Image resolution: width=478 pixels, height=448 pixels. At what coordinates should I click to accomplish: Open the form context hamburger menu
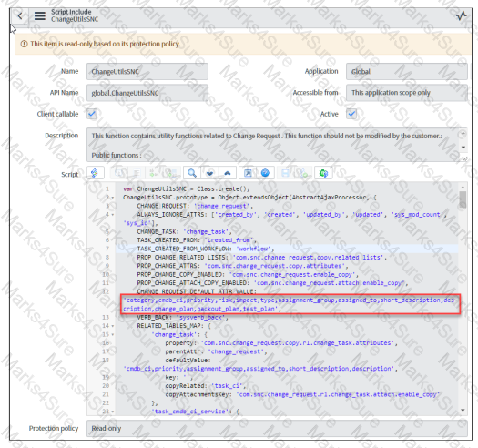(x=40, y=15)
